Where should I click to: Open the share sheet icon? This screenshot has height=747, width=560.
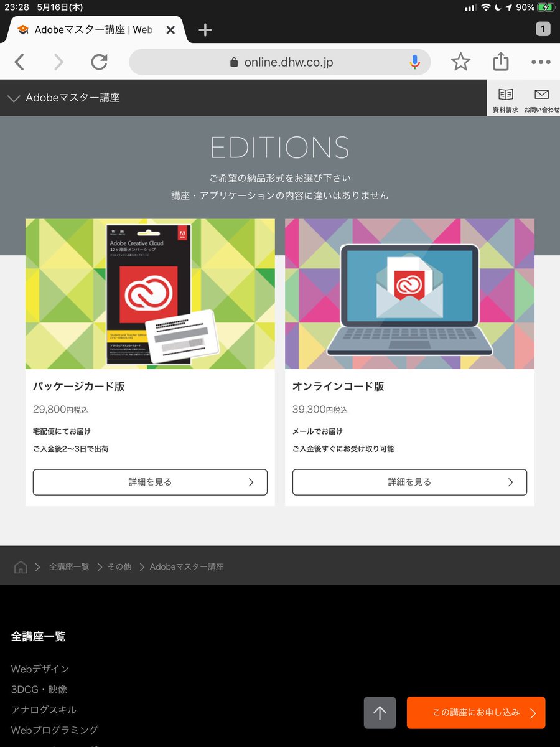coord(501,61)
